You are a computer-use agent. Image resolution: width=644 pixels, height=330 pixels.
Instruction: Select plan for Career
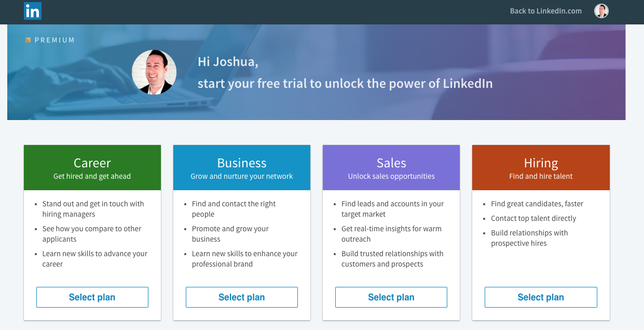pos(92,297)
